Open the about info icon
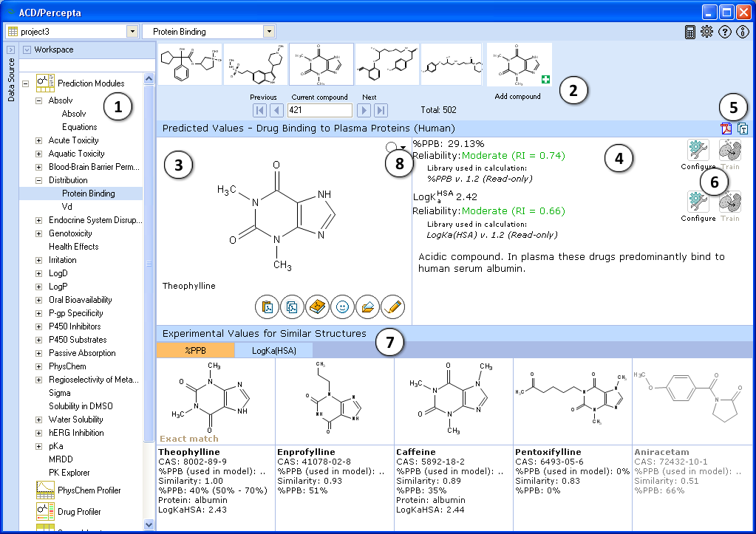756x534 pixels. [743, 32]
